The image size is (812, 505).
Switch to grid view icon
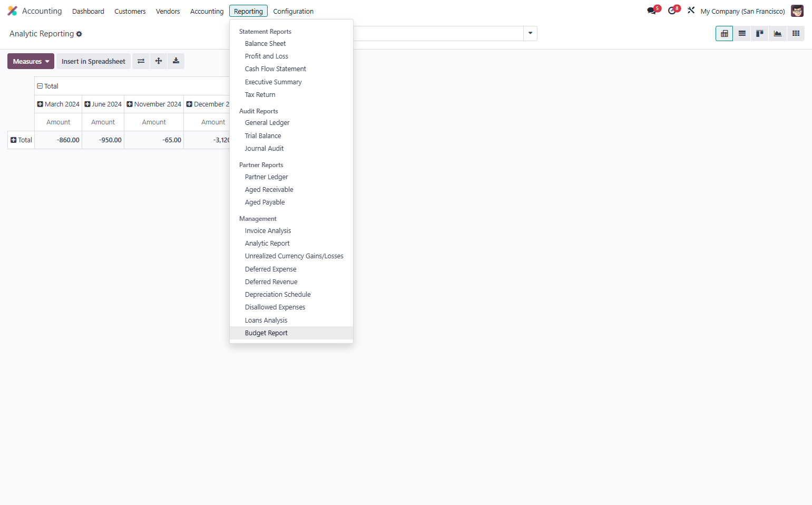pos(796,33)
